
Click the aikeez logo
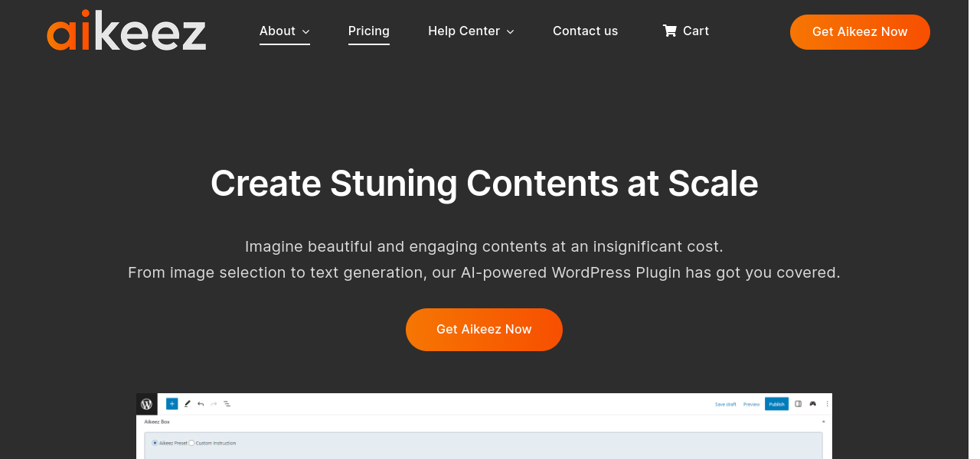(126, 31)
